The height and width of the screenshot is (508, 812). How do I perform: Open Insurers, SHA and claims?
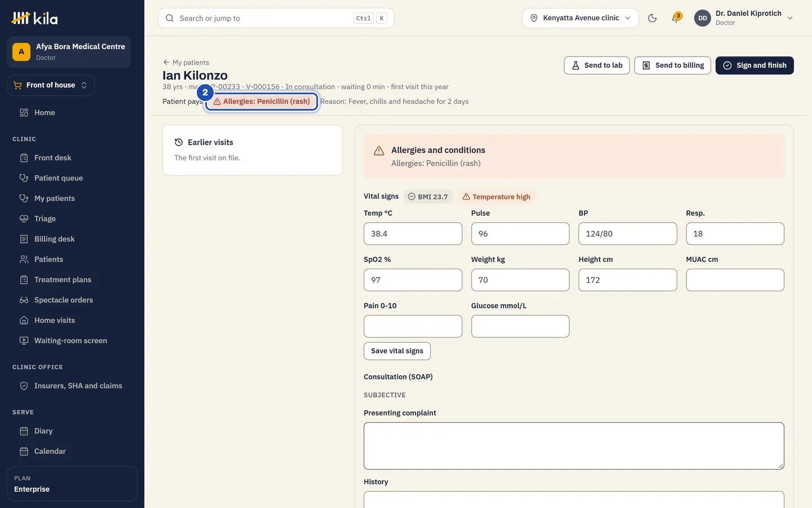(x=72, y=386)
